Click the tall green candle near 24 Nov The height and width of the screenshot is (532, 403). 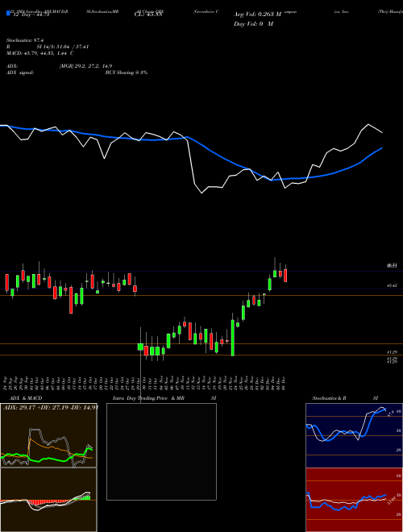tap(233, 338)
